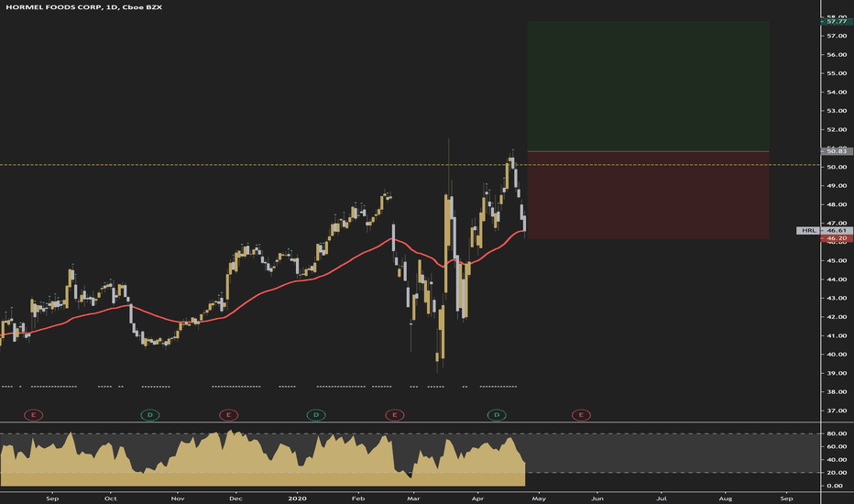Click the 60.00 level on the RSI scale
This screenshot has width=854, height=504.
click(836, 447)
